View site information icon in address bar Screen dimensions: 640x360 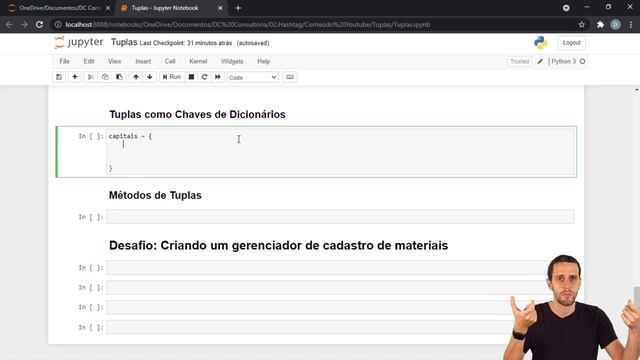(x=58, y=24)
